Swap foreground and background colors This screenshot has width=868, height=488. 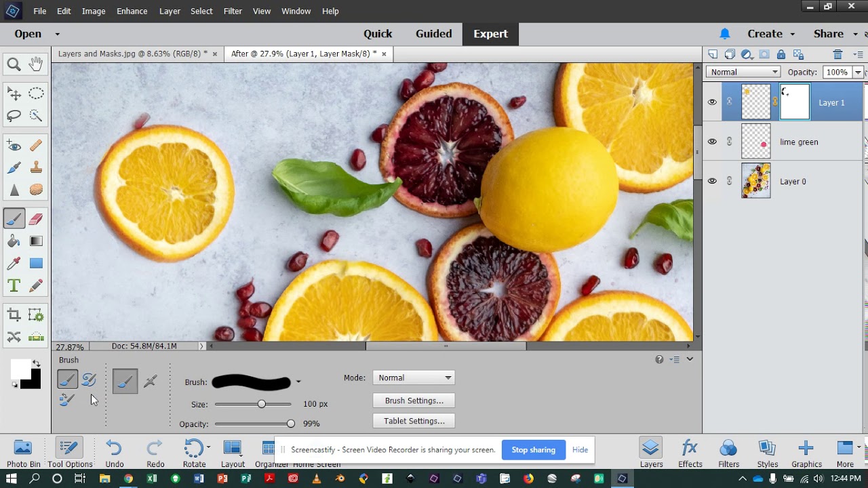[x=37, y=364]
